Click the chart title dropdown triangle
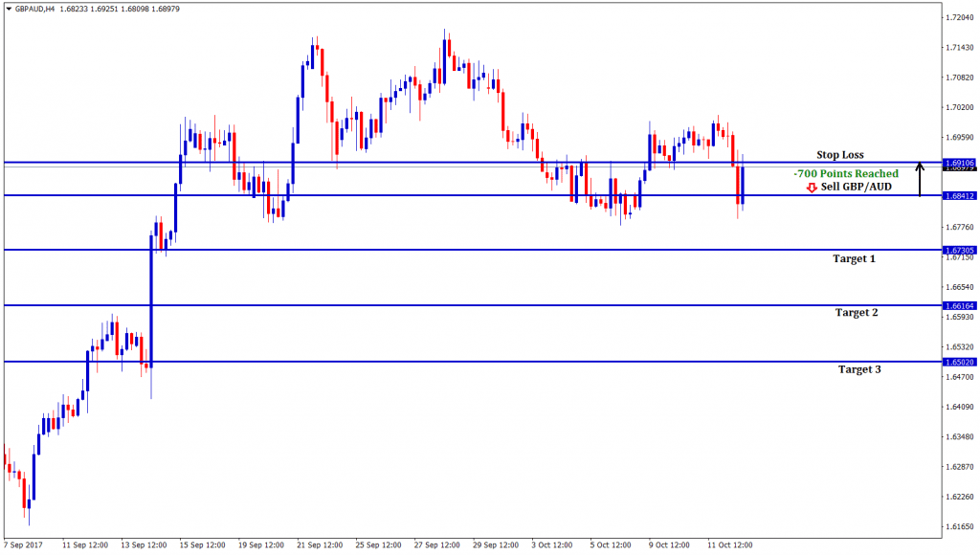This screenshot has width=980, height=555. pyautogui.click(x=9, y=9)
